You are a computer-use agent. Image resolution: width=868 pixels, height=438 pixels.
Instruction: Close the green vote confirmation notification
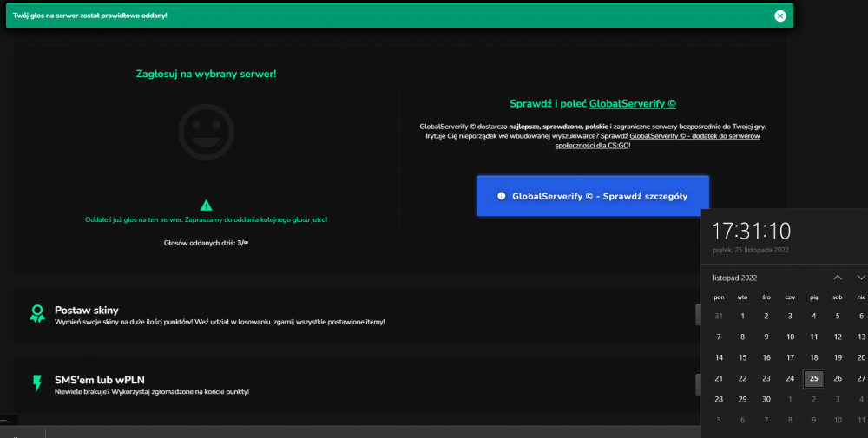tap(780, 16)
